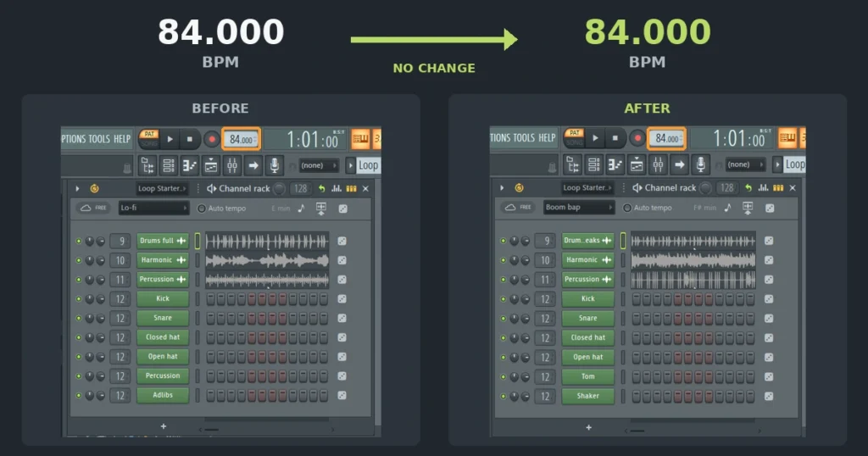Open the mixer icon in BEFORE toolbar
Screen dimensions: 868x456
click(232, 165)
